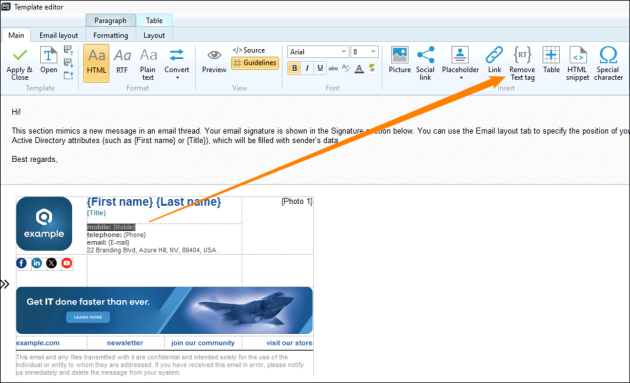Click the {Photo 1} placeholder
The width and height of the screenshot is (630, 383).
(297, 201)
